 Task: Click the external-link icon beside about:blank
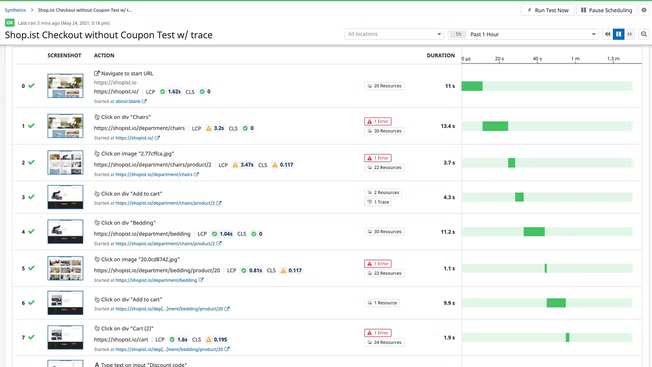click(144, 101)
